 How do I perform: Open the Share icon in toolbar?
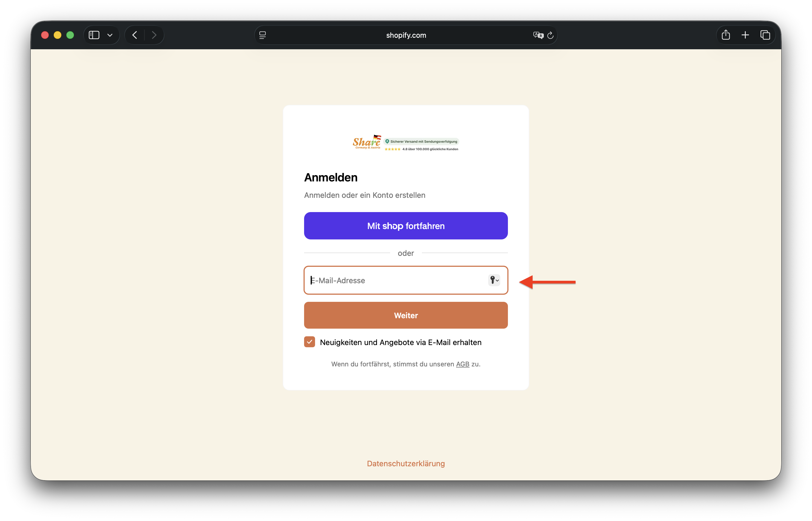[x=726, y=35]
